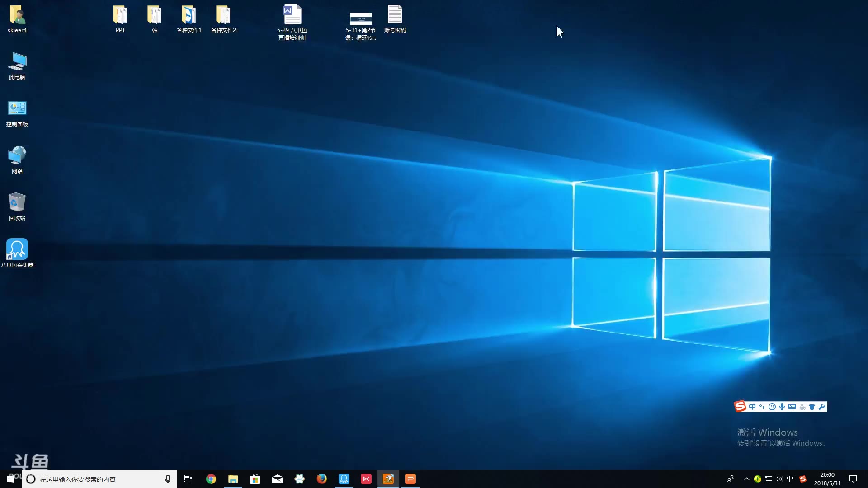Click the Sogou input tray icon
868x488 pixels.
pyautogui.click(x=803, y=479)
